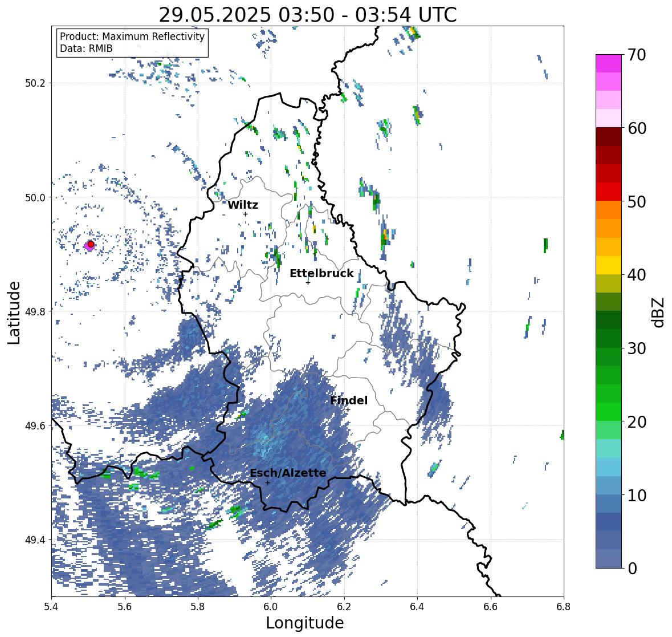Click the 20 value on the colorbar
Screen dimensions: 672x637
pos(637,422)
